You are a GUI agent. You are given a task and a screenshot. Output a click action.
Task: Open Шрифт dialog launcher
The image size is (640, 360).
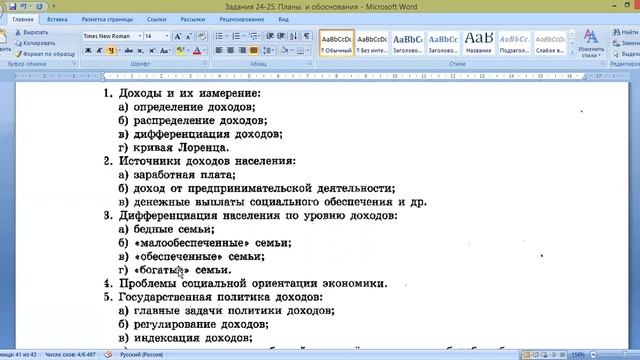click(x=205, y=64)
